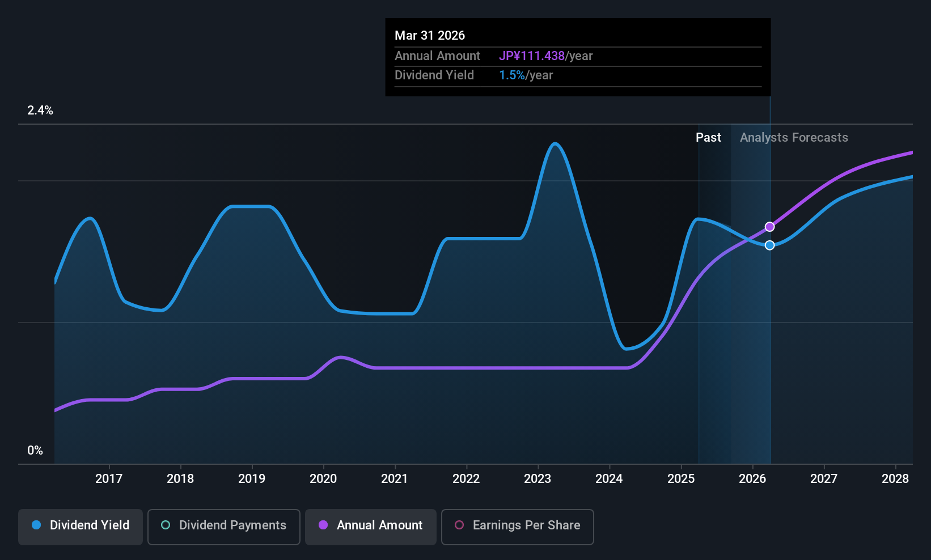The image size is (931, 560).
Task: Click the 2017 x-axis label
Action: coord(109,478)
